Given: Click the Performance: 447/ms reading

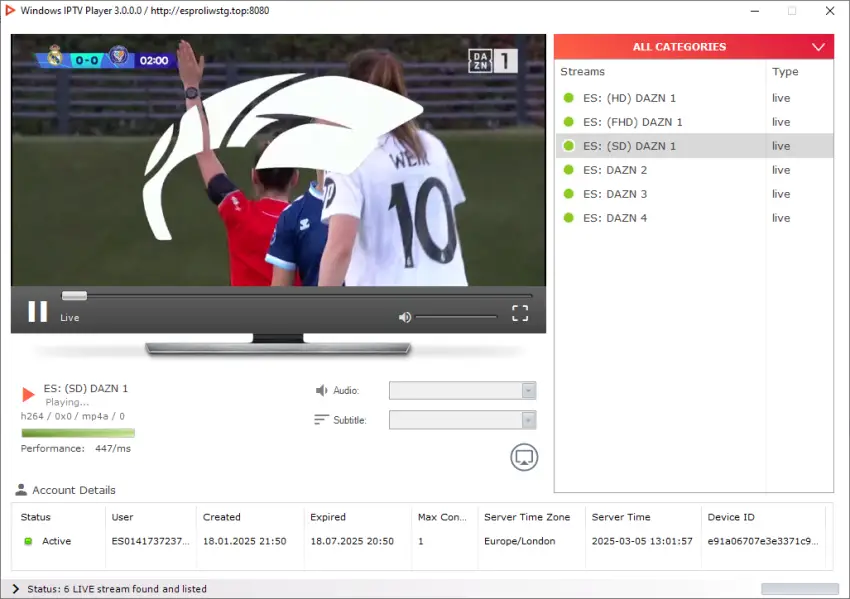Looking at the screenshot, I should point(75,448).
